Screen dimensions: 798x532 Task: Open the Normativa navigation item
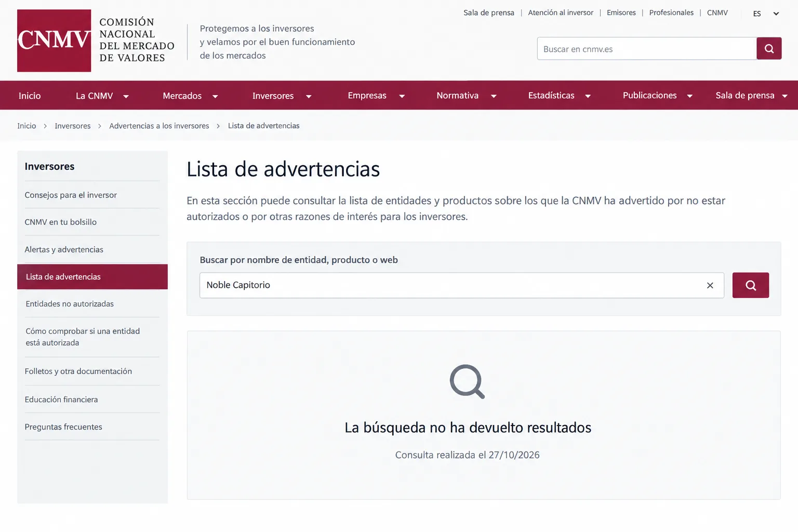click(457, 96)
